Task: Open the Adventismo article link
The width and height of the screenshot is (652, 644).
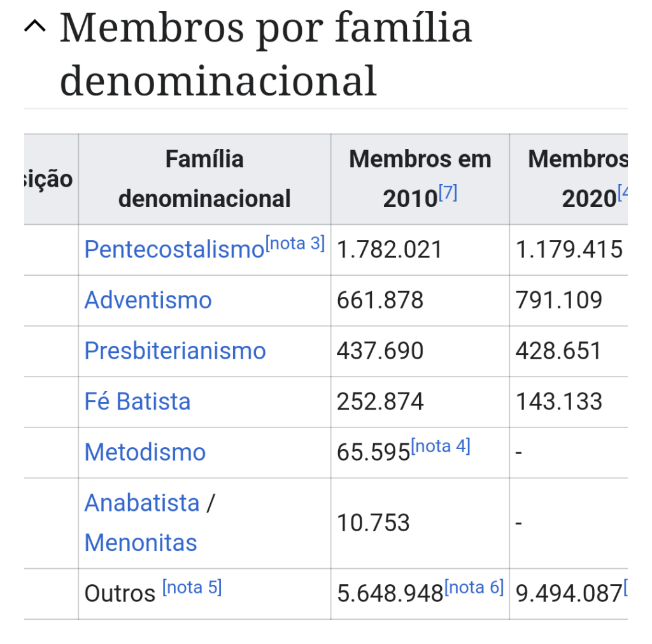Action: 148,300
